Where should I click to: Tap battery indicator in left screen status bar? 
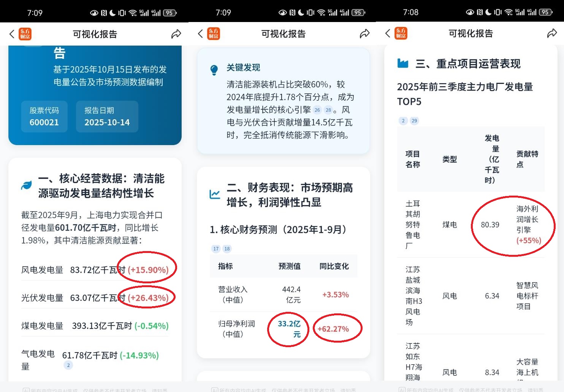click(170, 13)
